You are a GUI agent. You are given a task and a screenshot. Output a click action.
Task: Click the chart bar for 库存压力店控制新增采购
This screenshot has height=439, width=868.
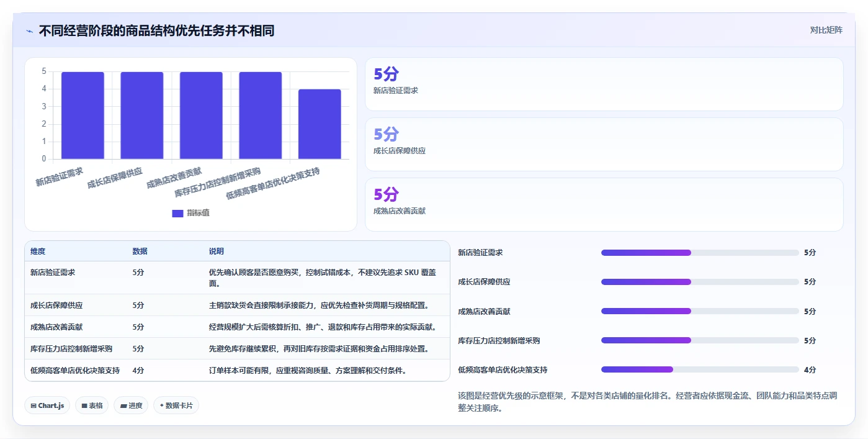(261, 115)
